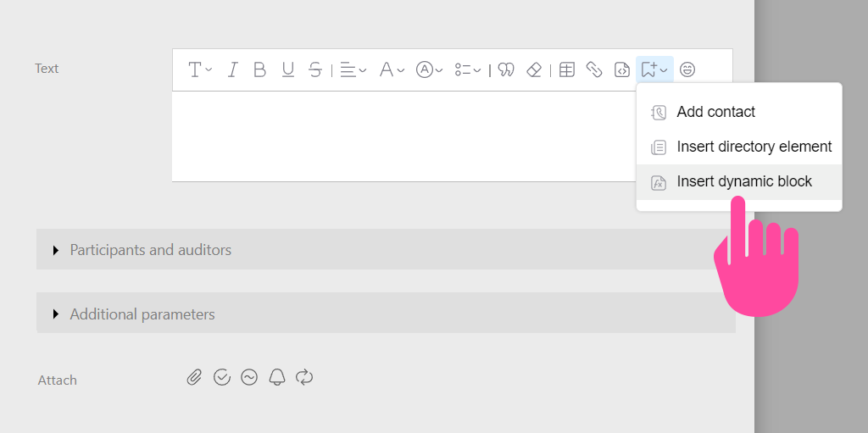Open the text alignment dropdown
This screenshot has width=868, height=433.
[353, 69]
